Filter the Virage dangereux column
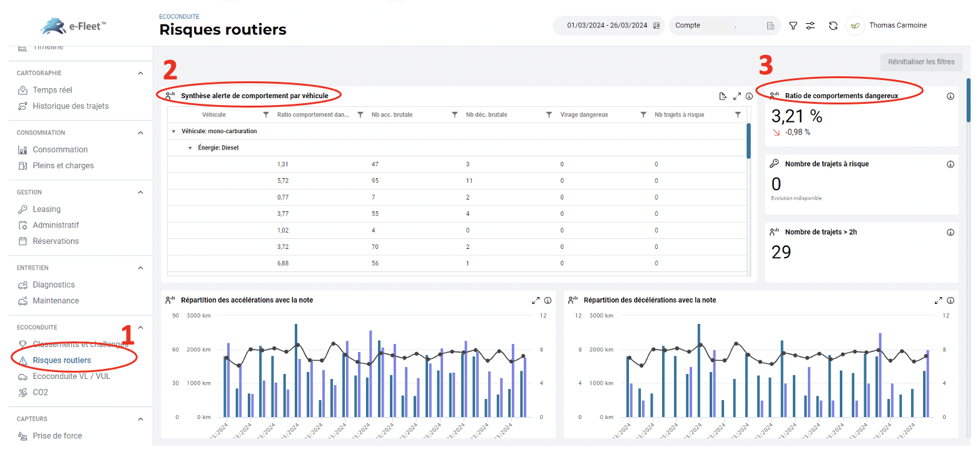Viewport: 980px width, 459px height. coord(643,115)
